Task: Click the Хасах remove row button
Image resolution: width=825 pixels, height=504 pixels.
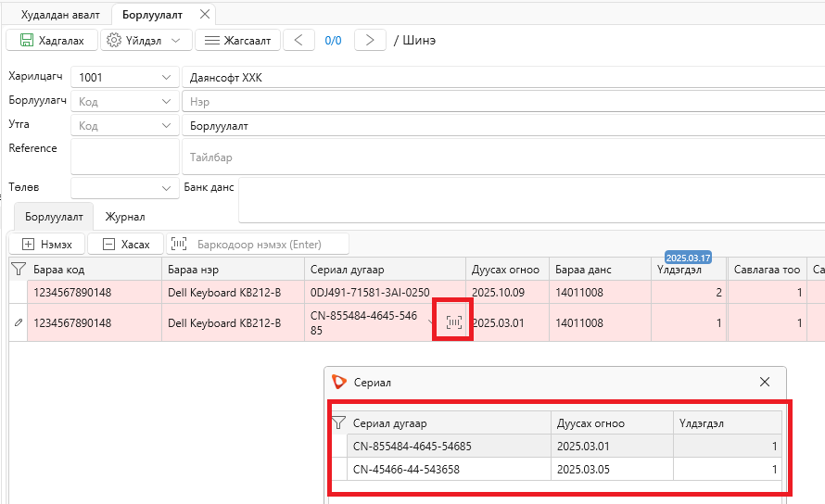Action: [x=126, y=244]
